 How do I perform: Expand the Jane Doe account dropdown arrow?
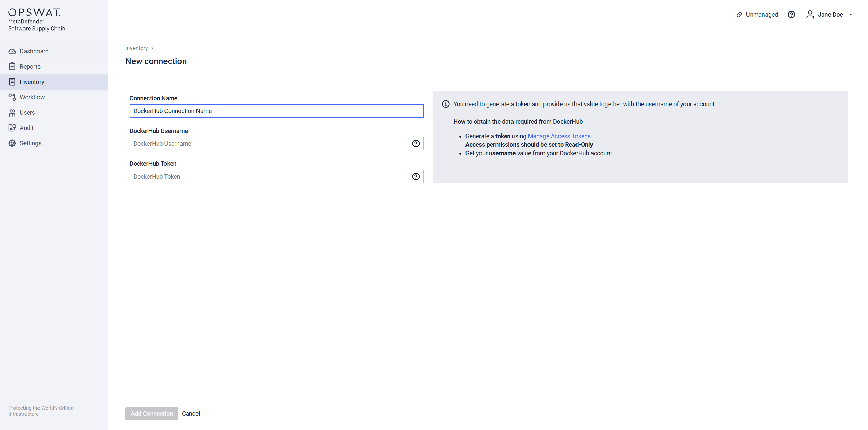pyautogui.click(x=850, y=15)
